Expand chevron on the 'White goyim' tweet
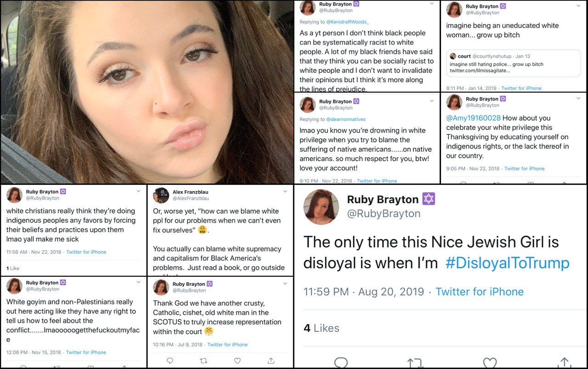This screenshot has width=588, height=369. click(x=138, y=282)
